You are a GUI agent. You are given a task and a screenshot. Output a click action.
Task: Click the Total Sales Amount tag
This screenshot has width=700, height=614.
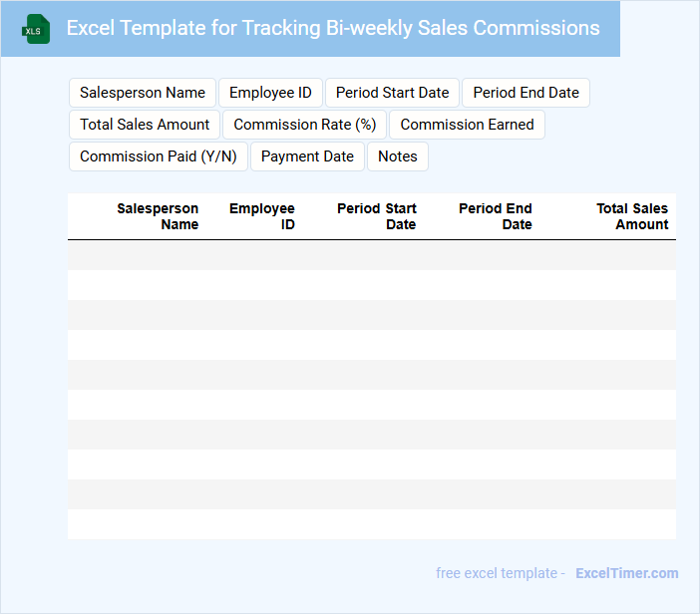point(145,125)
